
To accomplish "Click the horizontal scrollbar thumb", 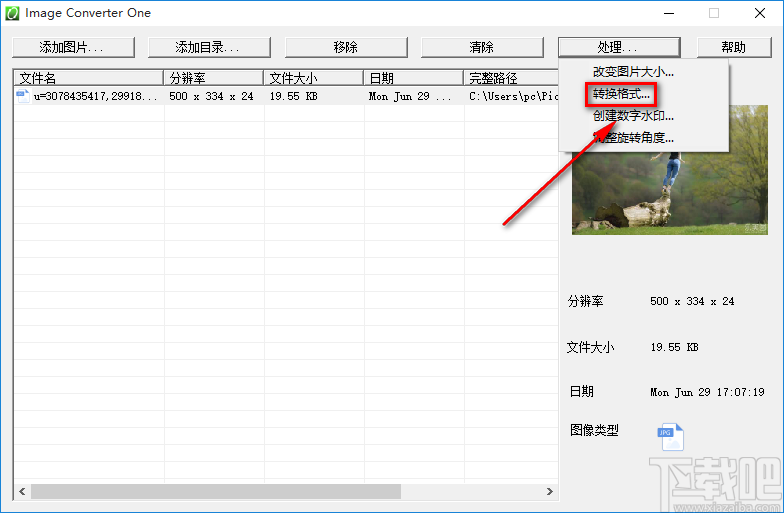I will click(x=216, y=492).
